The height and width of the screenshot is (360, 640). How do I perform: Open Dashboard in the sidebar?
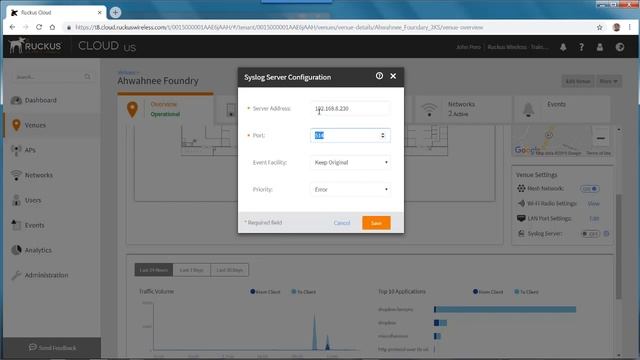(40, 100)
